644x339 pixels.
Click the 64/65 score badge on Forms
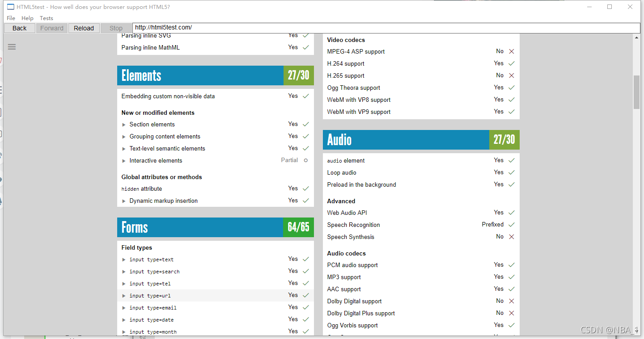pyautogui.click(x=299, y=227)
